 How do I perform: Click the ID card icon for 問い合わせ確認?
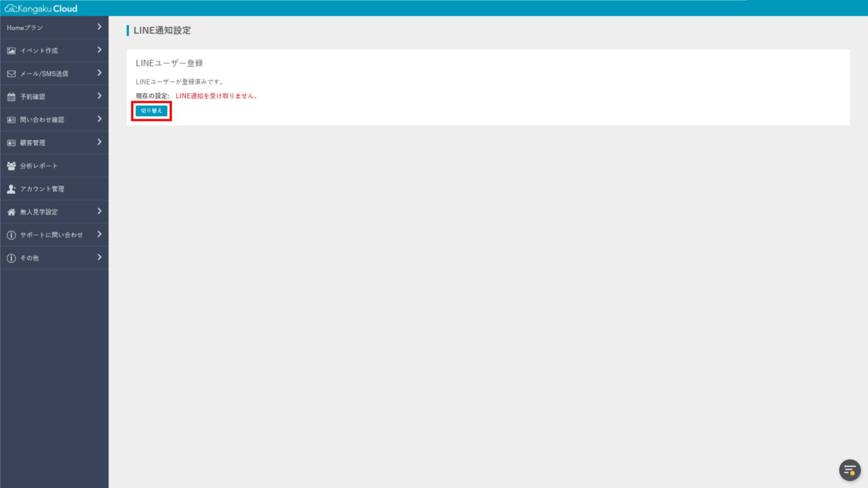[11, 120]
